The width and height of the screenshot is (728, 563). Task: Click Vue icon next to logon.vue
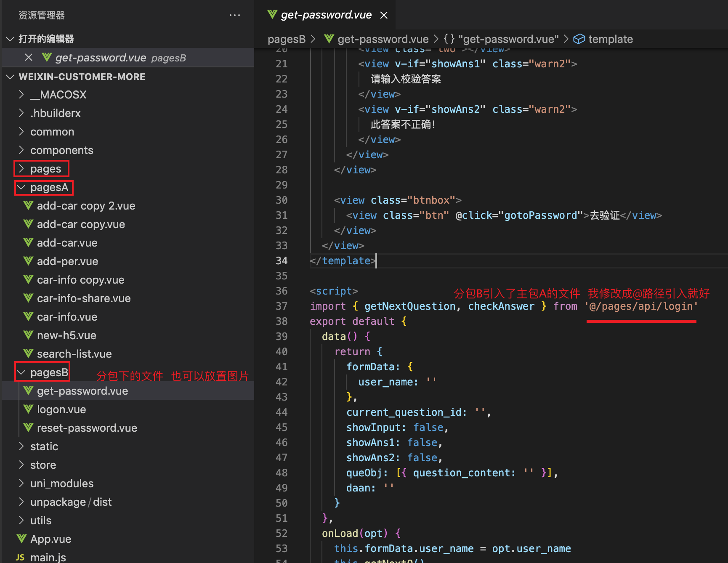click(x=28, y=409)
